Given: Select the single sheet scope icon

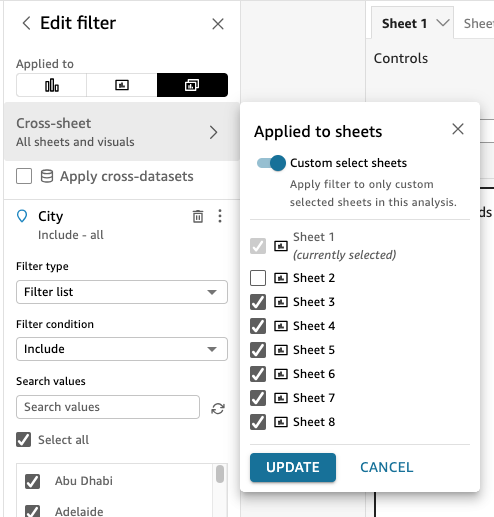Looking at the screenshot, I should click(x=122, y=85).
